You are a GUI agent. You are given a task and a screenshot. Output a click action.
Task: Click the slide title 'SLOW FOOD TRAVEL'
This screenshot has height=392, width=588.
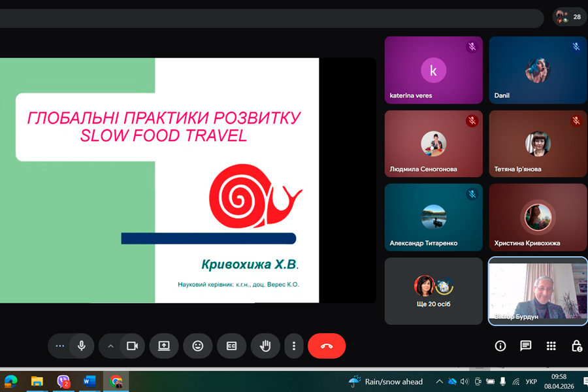(x=163, y=135)
